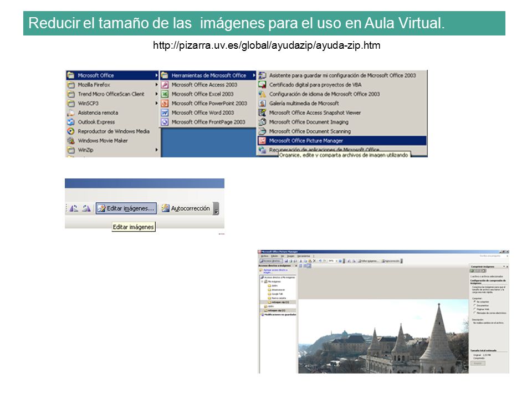This screenshot has height=399, width=532.
Task: Open the zoom percentage dropdown in Picture Manager
Action: click(336, 261)
